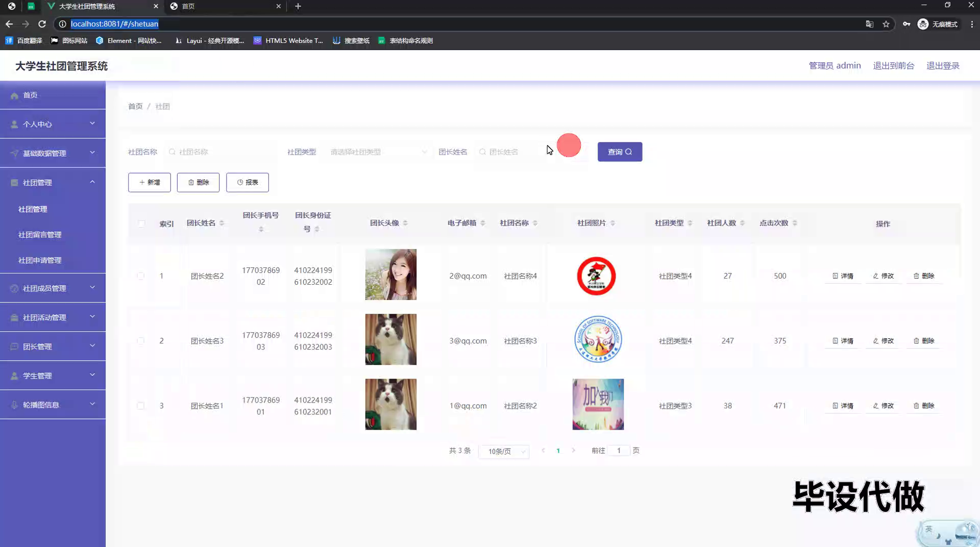Viewport: 980px width, 547px height.
Task: Click 退出到前台 link
Action: [x=893, y=65]
